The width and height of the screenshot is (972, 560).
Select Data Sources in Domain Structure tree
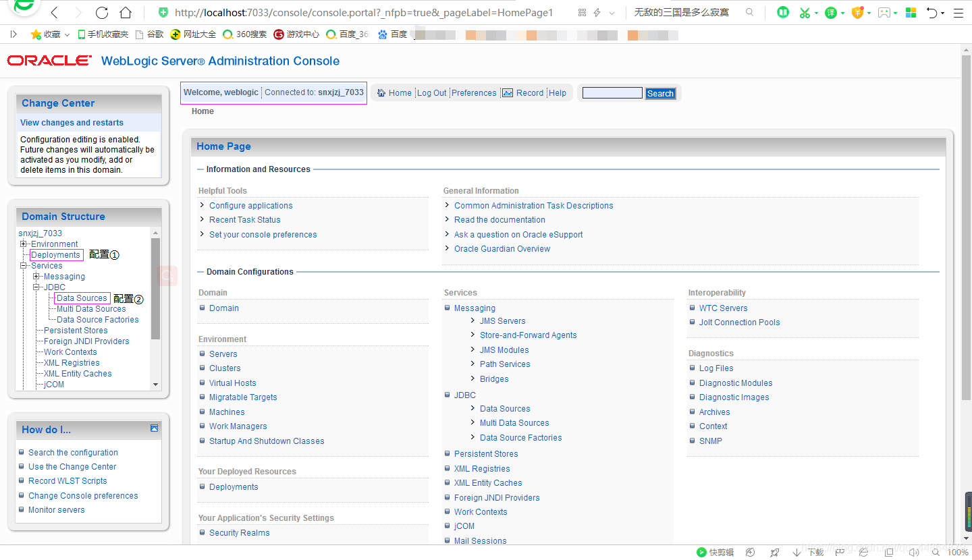(x=82, y=298)
